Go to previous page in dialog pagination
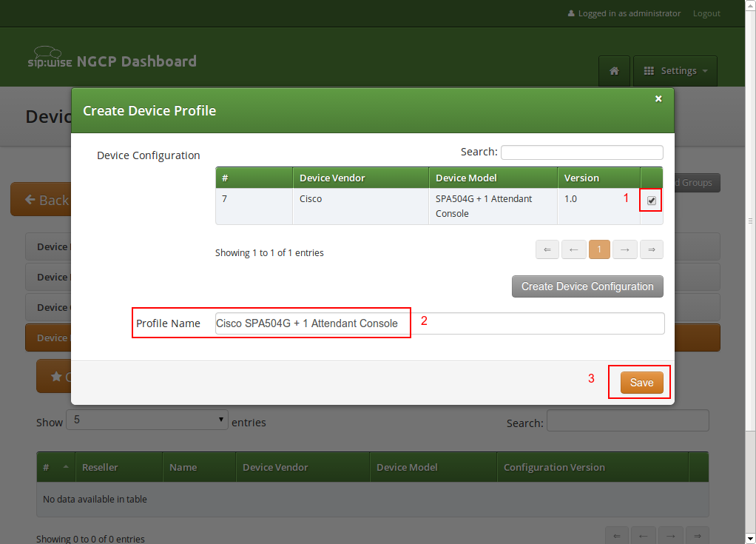The image size is (756, 544). (573, 250)
